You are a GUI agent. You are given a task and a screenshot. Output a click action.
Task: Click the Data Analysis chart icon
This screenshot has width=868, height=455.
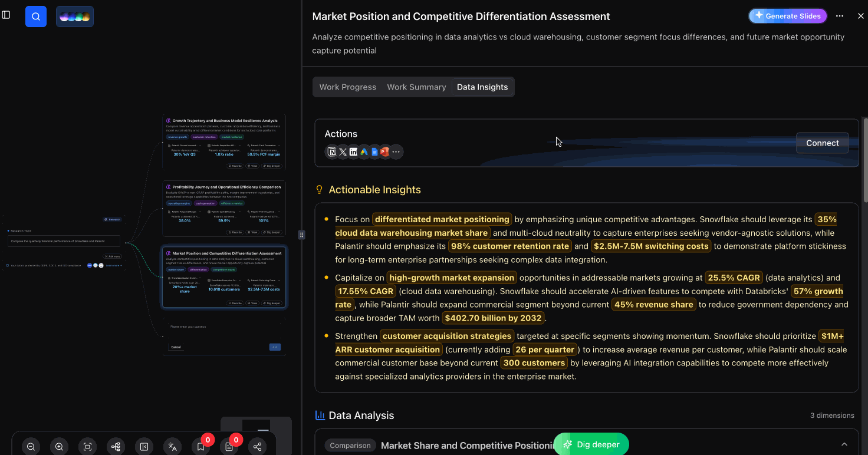(x=320, y=416)
